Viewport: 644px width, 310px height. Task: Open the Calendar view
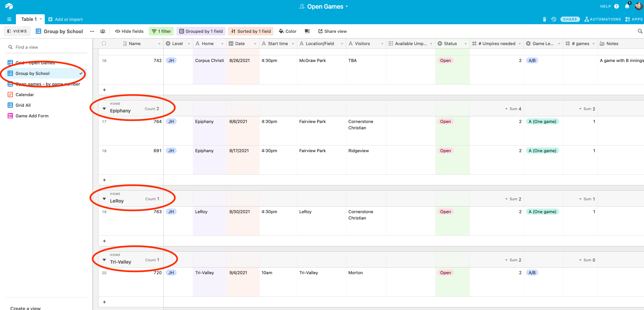(25, 94)
